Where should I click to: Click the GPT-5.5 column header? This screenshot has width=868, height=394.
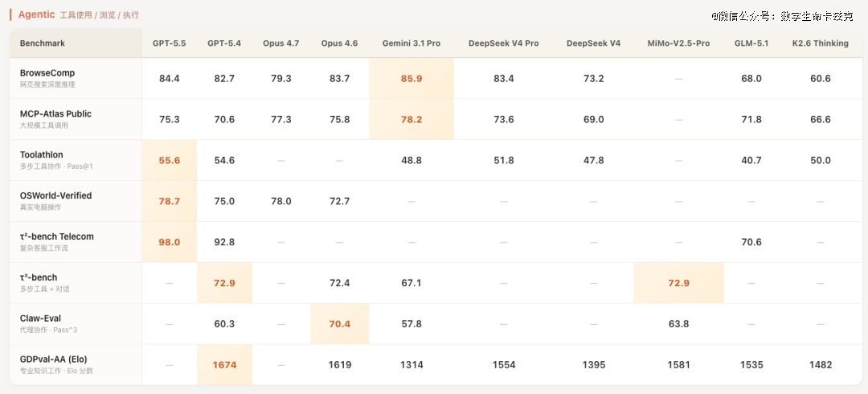click(x=170, y=43)
